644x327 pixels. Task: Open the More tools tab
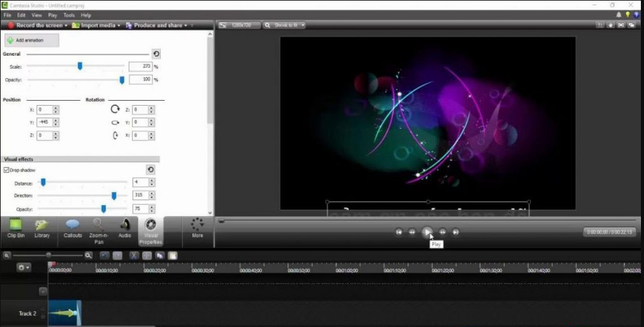198,228
